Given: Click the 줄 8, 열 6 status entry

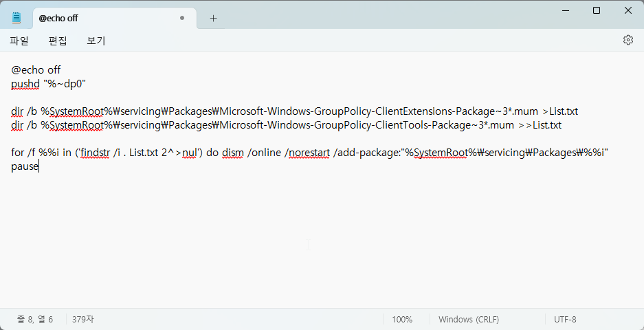Looking at the screenshot, I should pyautogui.click(x=35, y=319).
